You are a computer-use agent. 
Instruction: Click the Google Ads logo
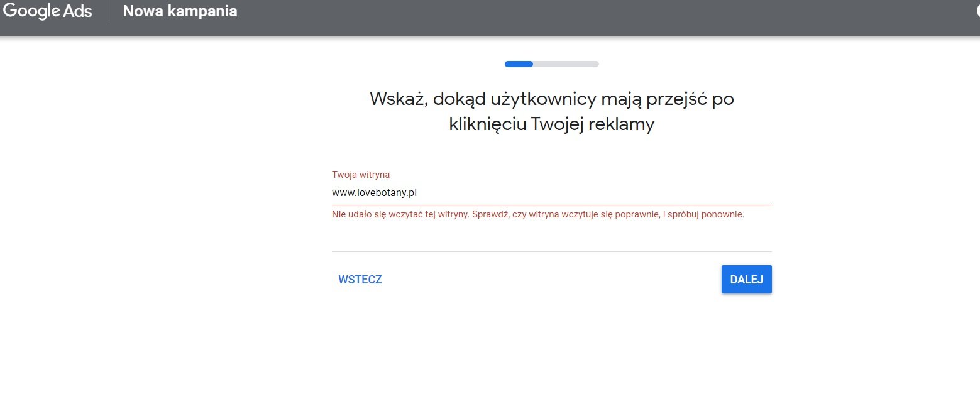tap(48, 11)
